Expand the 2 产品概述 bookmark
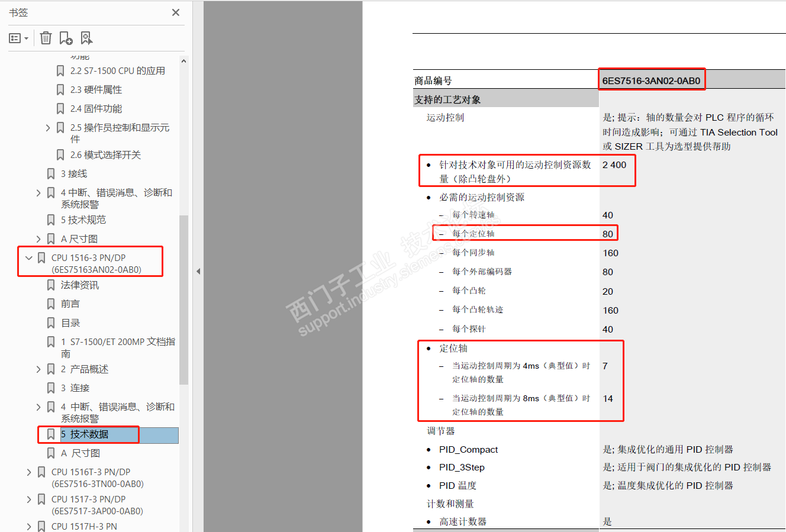This screenshot has height=532, width=786. click(38, 369)
